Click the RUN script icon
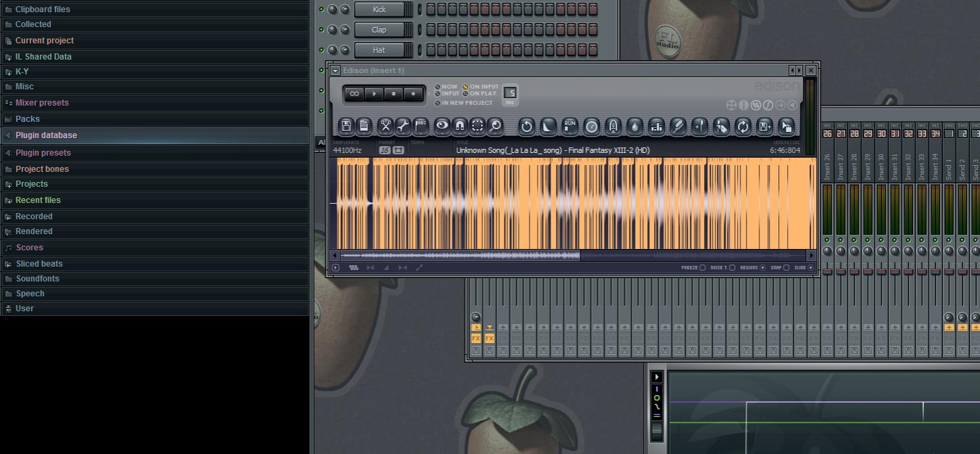Screen dimensions: 980x454 coord(569,127)
